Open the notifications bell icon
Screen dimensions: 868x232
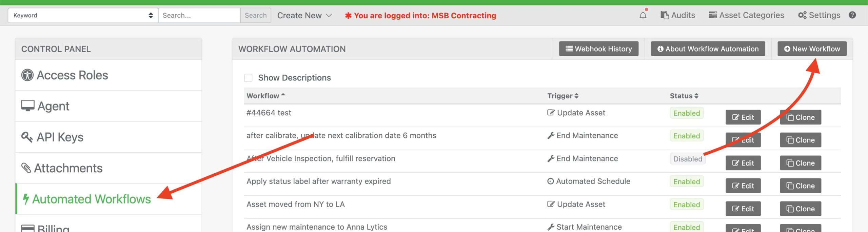point(643,15)
